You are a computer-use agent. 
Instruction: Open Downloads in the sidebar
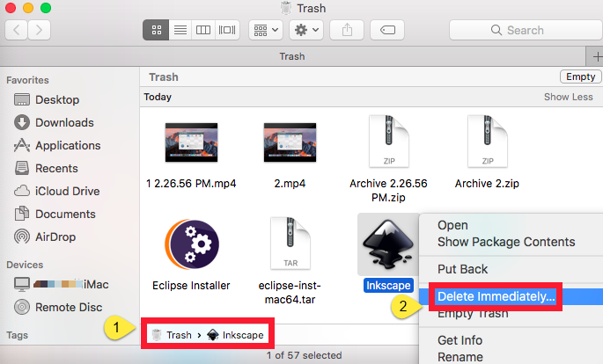[x=54, y=122]
